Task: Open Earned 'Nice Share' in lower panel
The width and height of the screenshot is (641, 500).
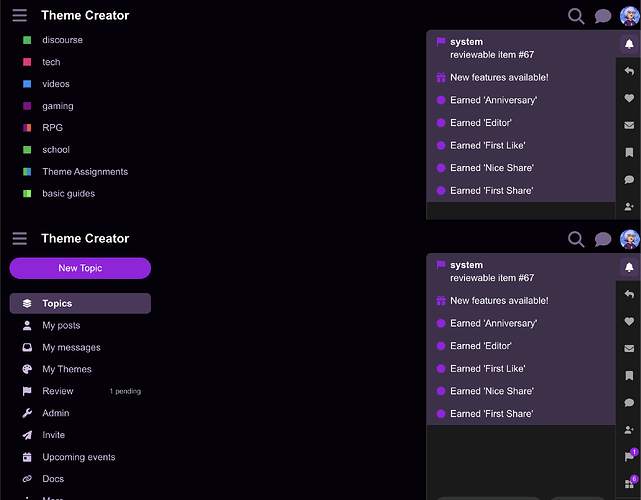Action: tap(521, 391)
